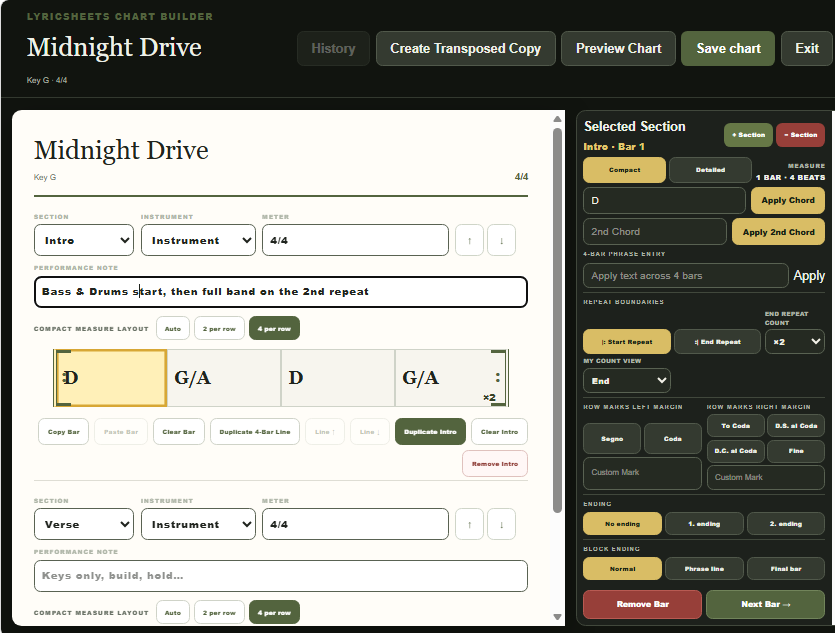835x633 pixels.
Task: Set Intro layout to 4 per row
Action: [274, 328]
